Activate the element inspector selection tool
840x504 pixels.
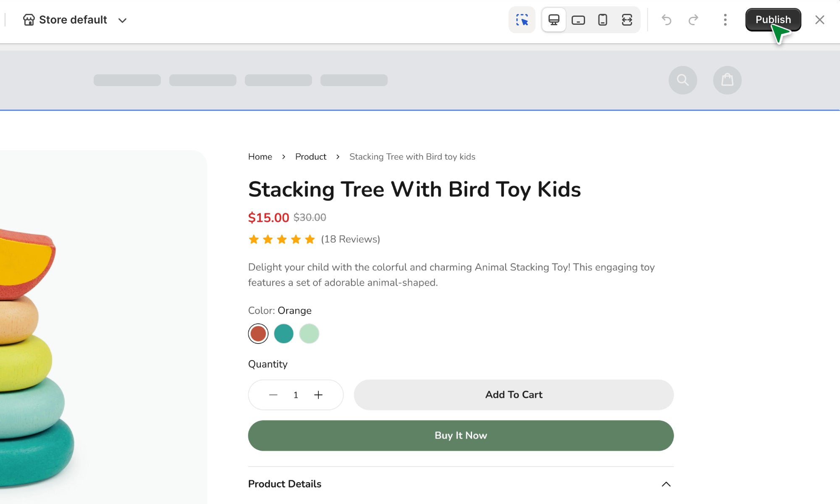click(x=522, y=20)
